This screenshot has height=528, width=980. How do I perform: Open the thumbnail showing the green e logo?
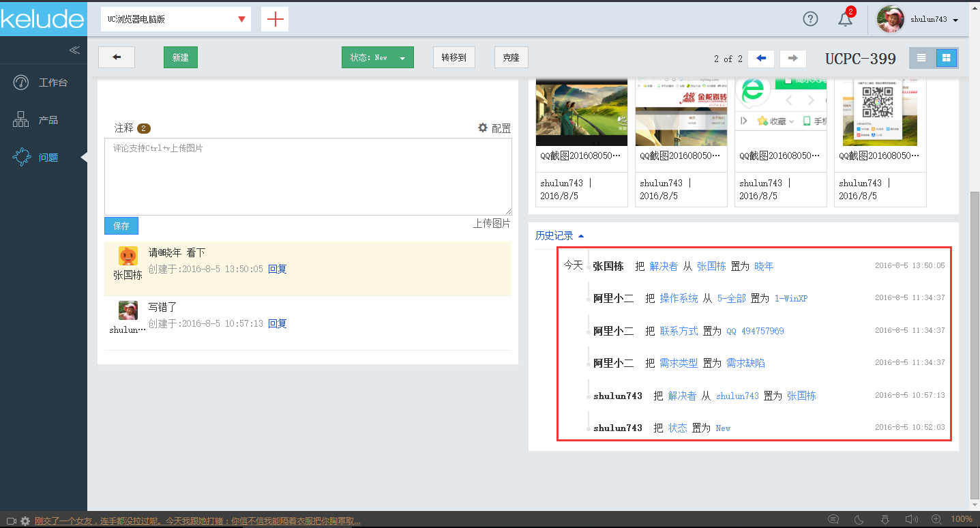pyautogui.click(x=780, y=112)
